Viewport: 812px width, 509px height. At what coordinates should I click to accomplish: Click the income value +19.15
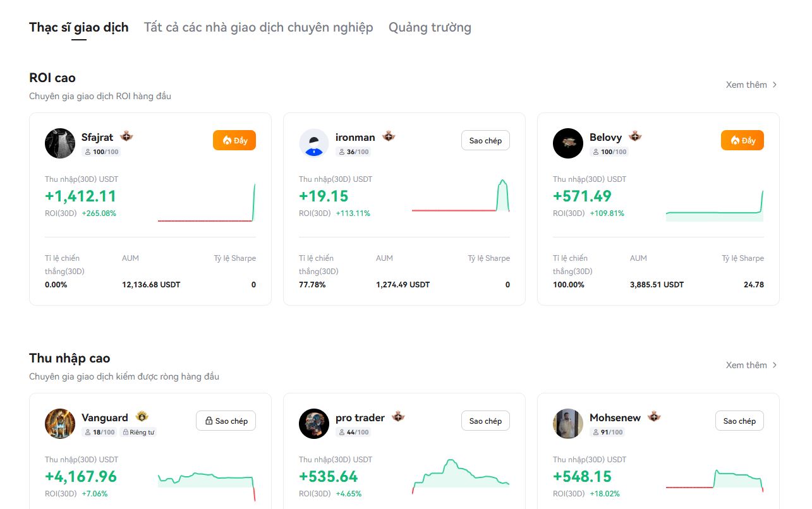[324, 196]
